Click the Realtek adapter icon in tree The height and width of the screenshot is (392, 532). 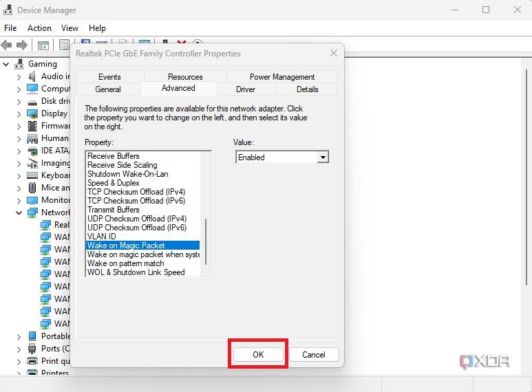pos(45,225)
